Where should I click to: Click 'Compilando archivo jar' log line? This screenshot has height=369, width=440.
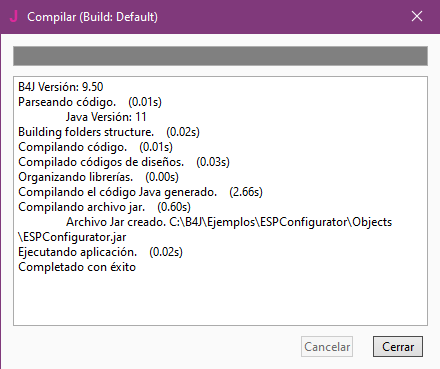coord(104,207)
